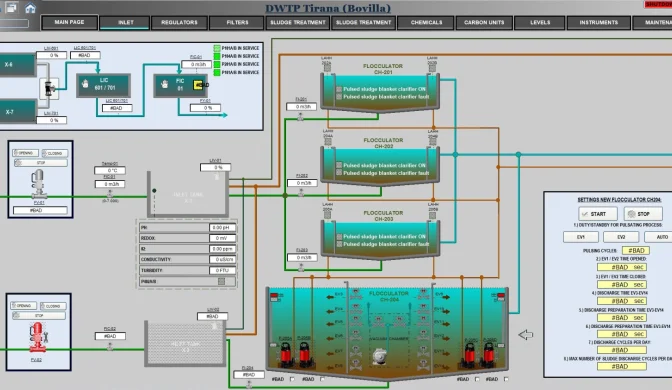Open the LEVELS tab

540,23
